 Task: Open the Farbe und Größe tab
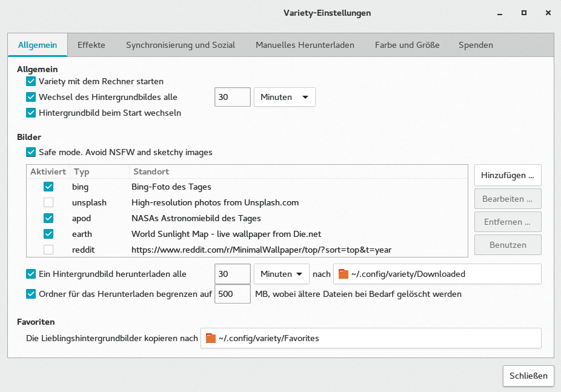pos(407,45)
